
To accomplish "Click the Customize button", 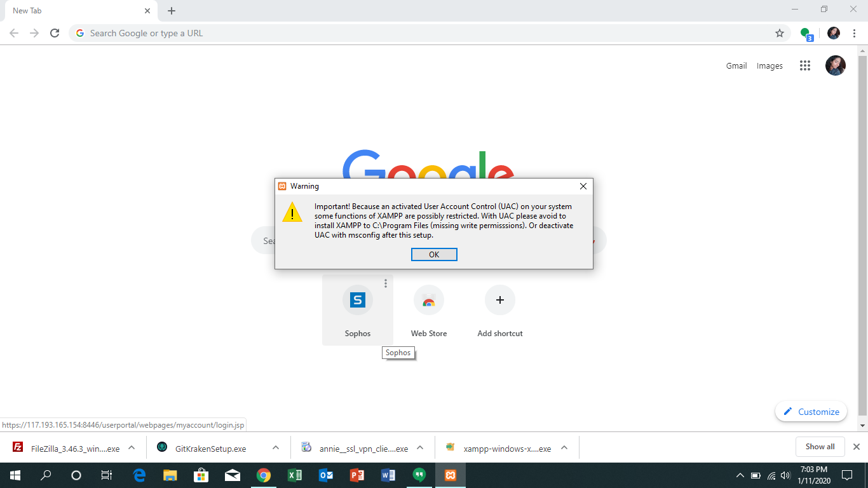I will [x=811, y=412].
